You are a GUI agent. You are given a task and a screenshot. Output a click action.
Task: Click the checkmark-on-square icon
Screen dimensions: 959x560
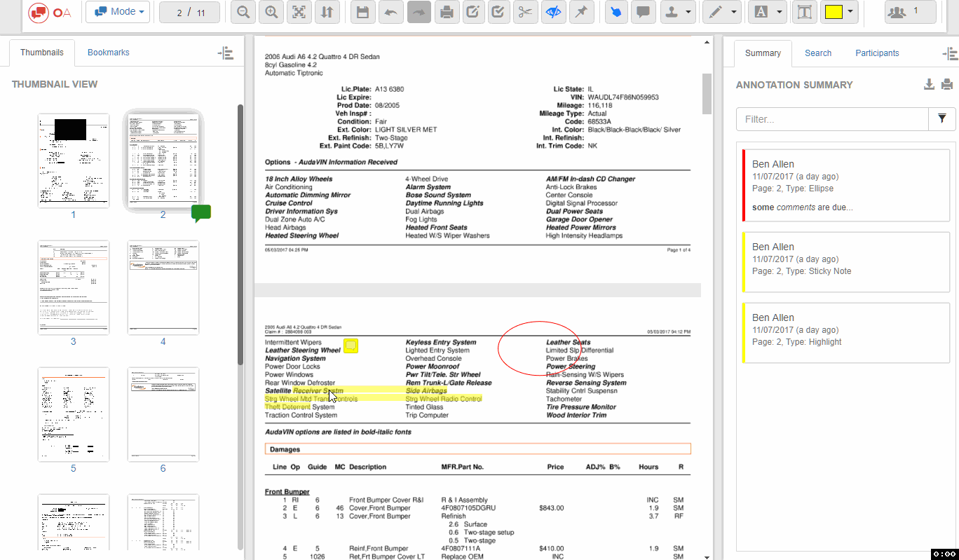coord(498,12)
